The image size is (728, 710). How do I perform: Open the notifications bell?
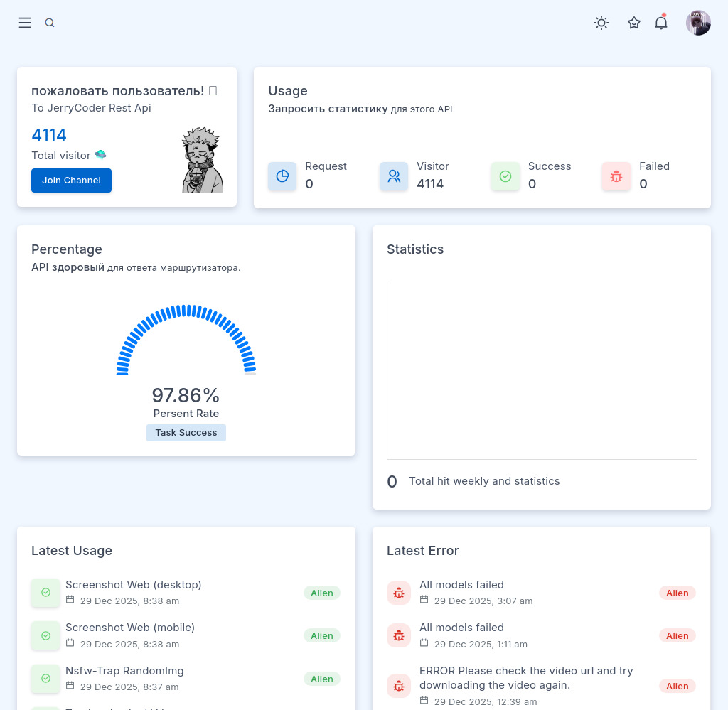coord(661,23)
